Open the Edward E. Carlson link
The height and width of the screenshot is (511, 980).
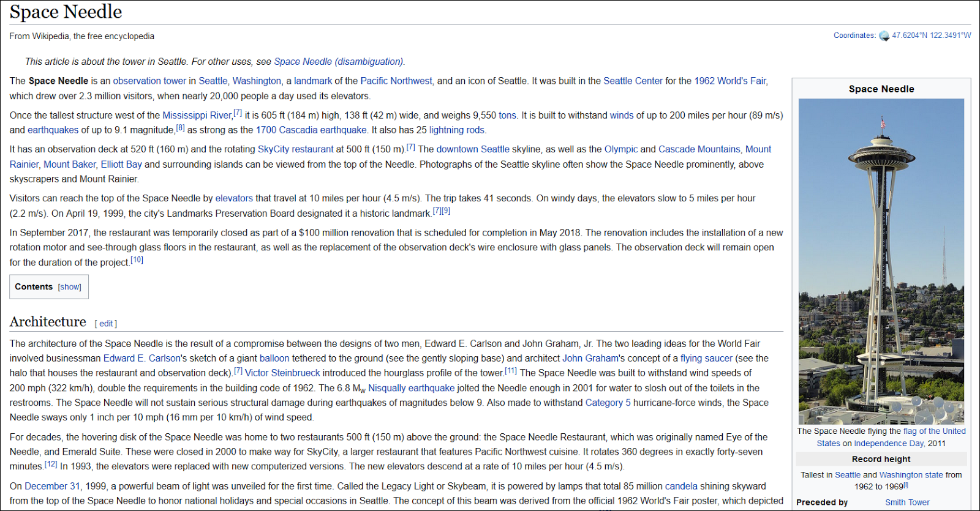[142, 359]
